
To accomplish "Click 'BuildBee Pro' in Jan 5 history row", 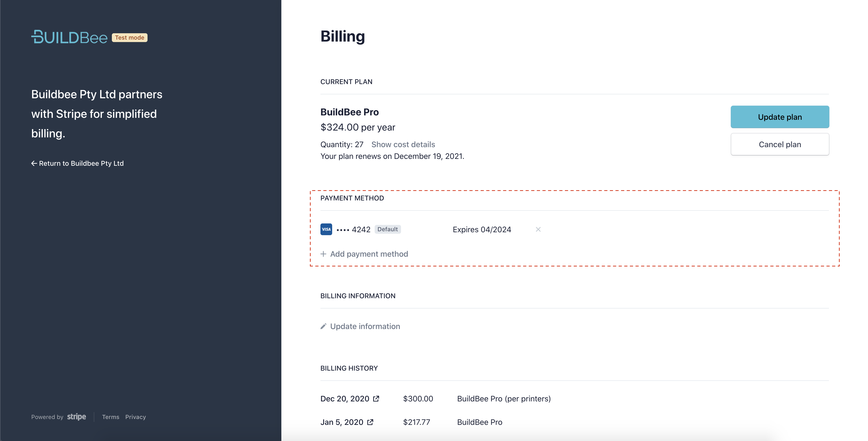I will click(x=479, y=422).
